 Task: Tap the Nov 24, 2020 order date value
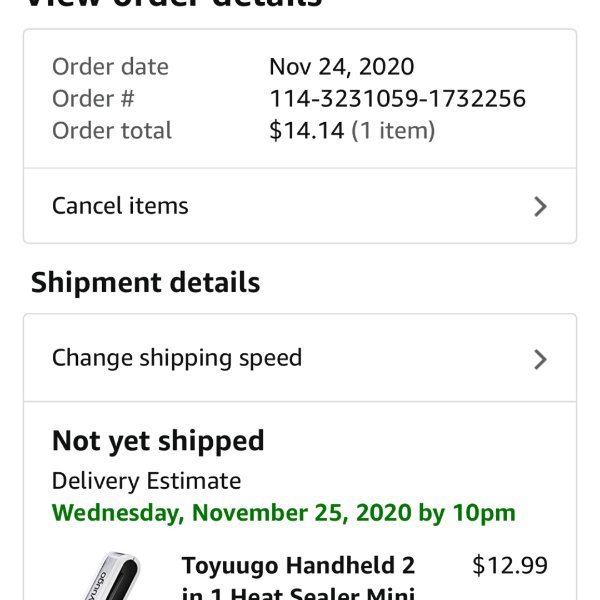coord(342,67)
